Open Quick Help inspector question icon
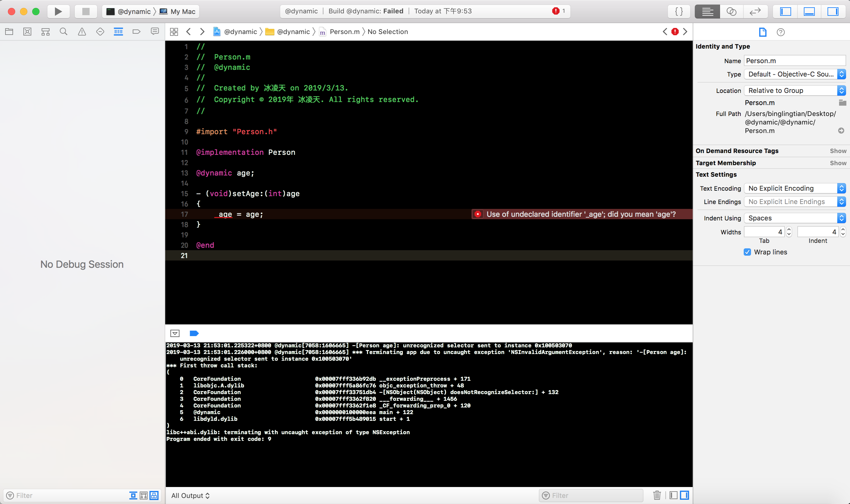Screen dimensions: 850x504 click(x=780, y=32)
